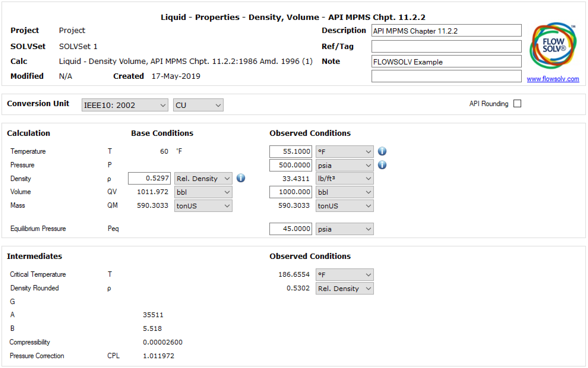Click the info icon beside observed temperature
This screenshot has width=588, height=368.
(x=382, y=151)
